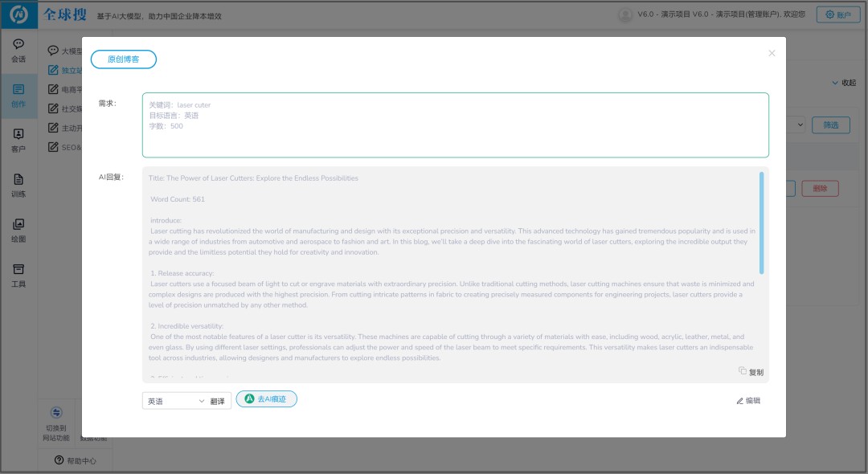Select the SEO menu item
This screenshot has width=868, height=474.
[x=65, y=147]
